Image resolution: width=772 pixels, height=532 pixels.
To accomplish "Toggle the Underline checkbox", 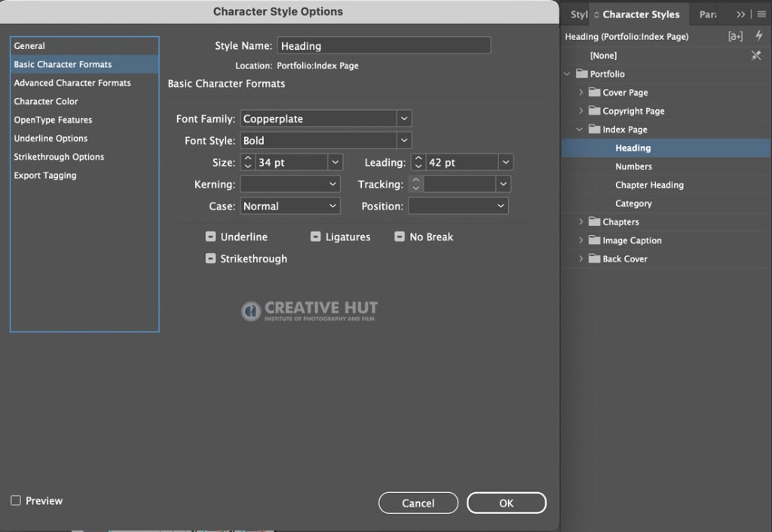I will pos(211,237).
